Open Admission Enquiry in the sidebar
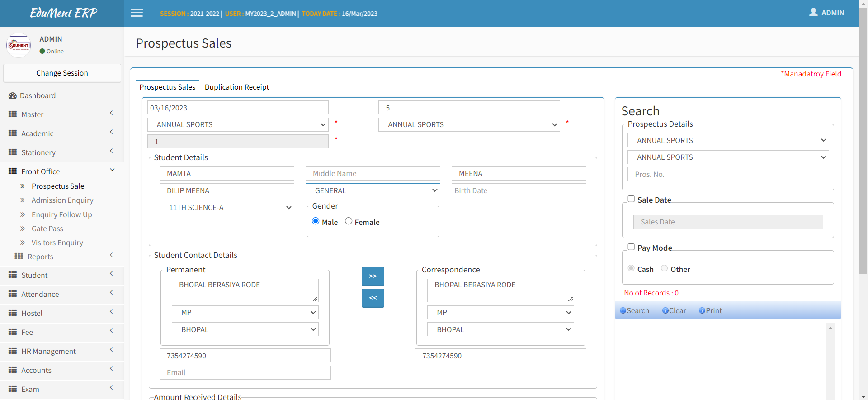Screen dimensions: 868x400 pyautogui.click(x=62, y=200)
